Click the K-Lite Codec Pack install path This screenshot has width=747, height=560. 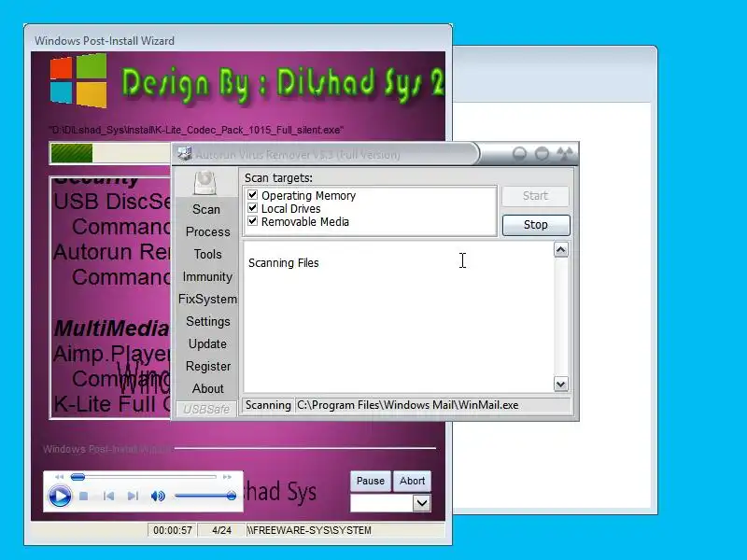196,130
